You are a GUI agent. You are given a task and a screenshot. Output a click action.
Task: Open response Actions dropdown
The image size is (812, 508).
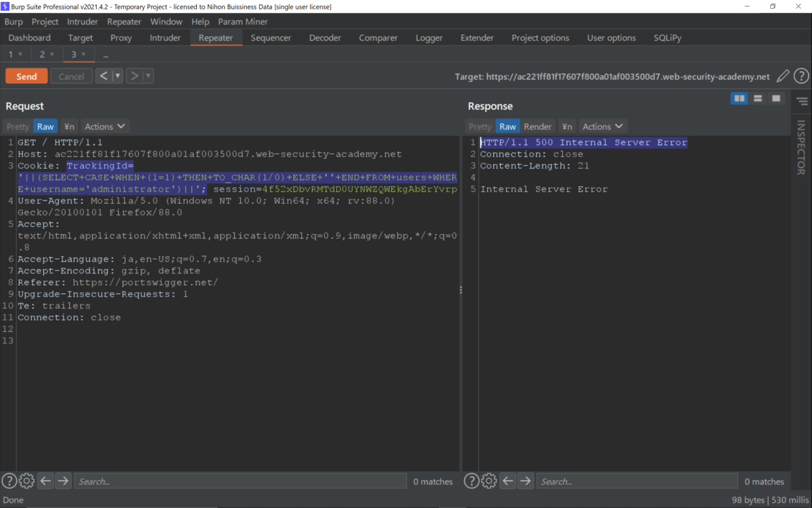(x=602, y=127)
